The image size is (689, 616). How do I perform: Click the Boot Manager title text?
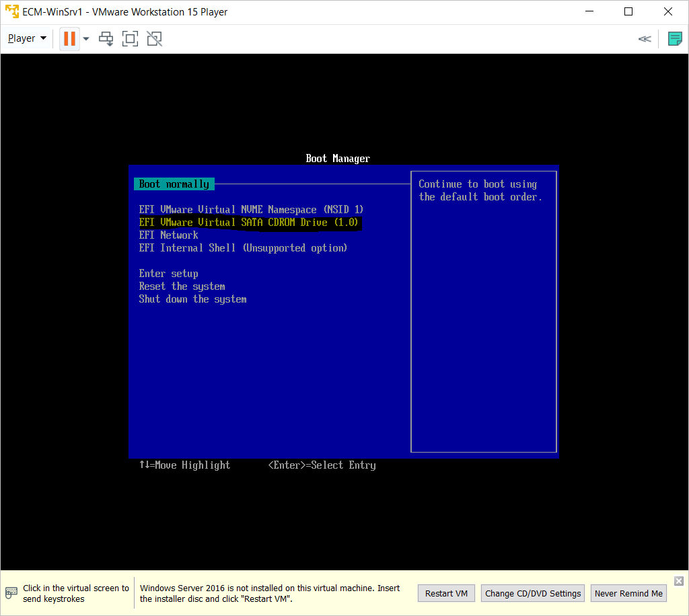pyautogui.click(x=338, y=159)
